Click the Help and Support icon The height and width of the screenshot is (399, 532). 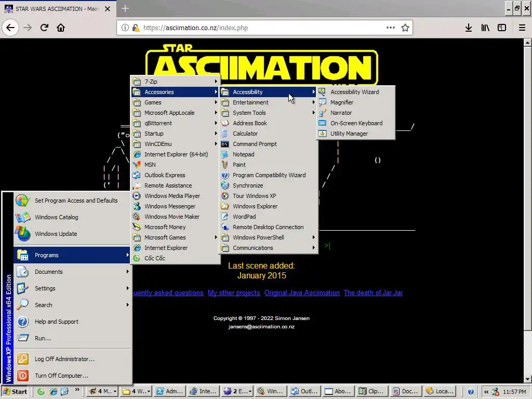[x=23, y=322]
